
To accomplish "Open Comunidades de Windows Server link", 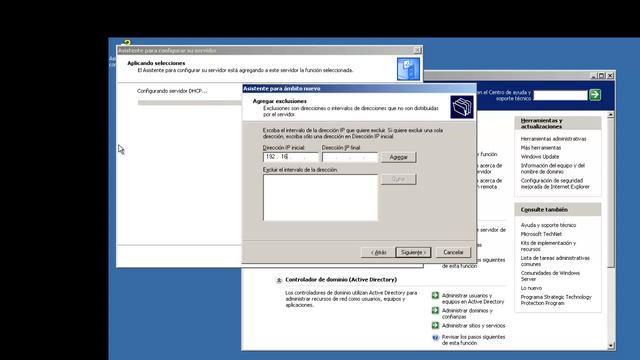I will (x=550, y=276).
